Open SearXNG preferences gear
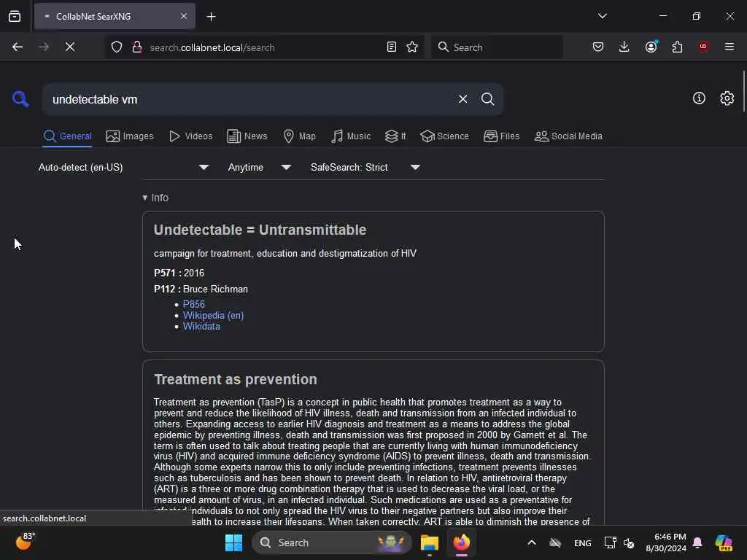The width and height of the screenshot is (747, 560). point(727,98)
